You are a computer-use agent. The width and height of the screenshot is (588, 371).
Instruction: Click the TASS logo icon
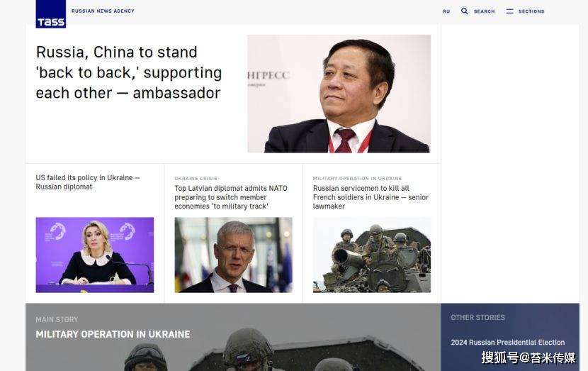50,14
